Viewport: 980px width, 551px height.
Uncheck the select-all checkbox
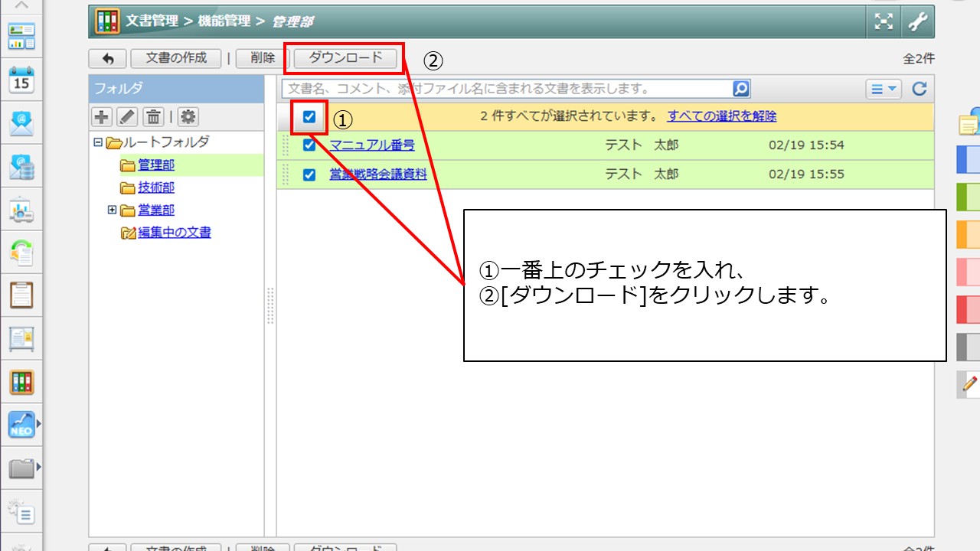point(309,117)
